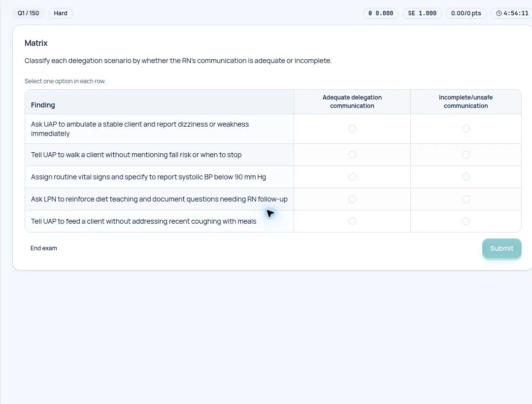Pick Adequate for LPN reinforce diet teaching
Image resolution: width=532 pixels, height=404 pixels.
(x=352, y=199)
